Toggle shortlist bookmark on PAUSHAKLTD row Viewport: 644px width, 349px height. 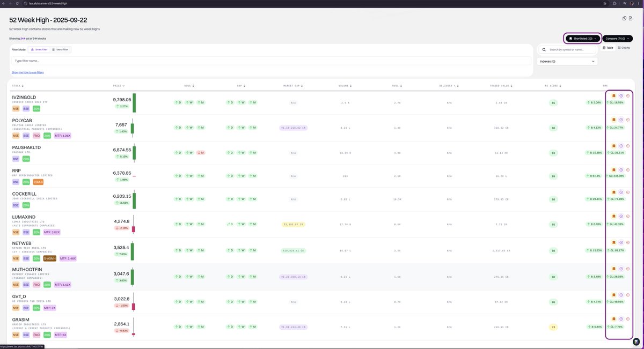[614, 145]
